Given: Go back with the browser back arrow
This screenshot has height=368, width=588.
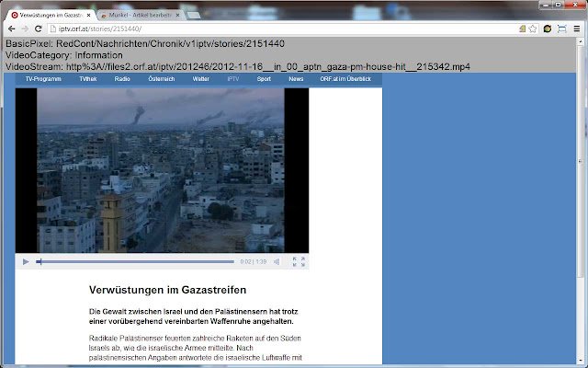Looking at the screenshot, I should pyautogui.click(x=12, y=29).
